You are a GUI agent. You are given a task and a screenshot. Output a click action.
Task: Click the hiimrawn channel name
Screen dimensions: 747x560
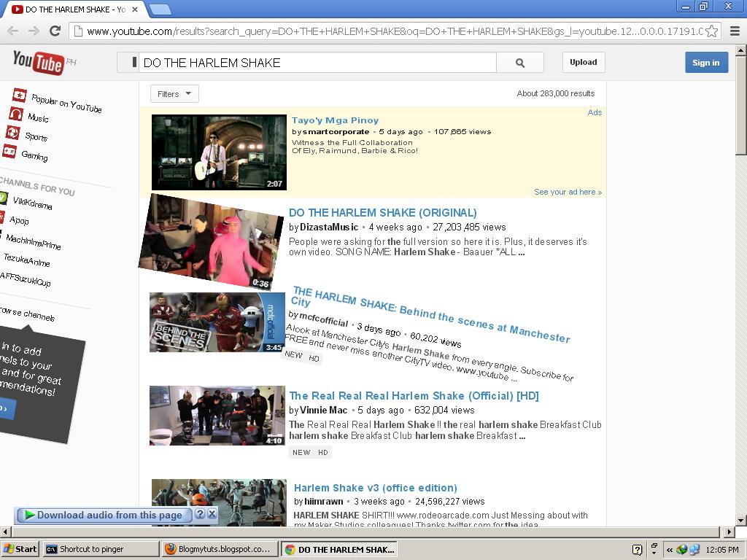323,502
